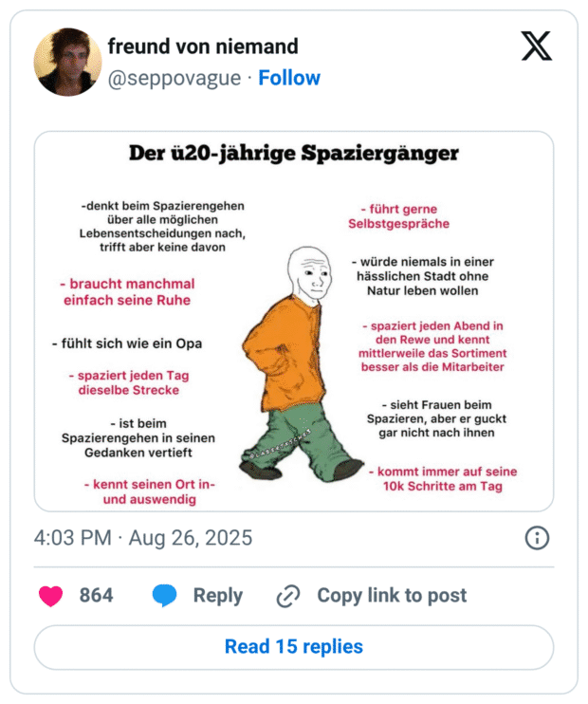The height and width of the screenshot is (704, 588).
Task: Open the author's profile avatar
Action: [x=67, y=62]
